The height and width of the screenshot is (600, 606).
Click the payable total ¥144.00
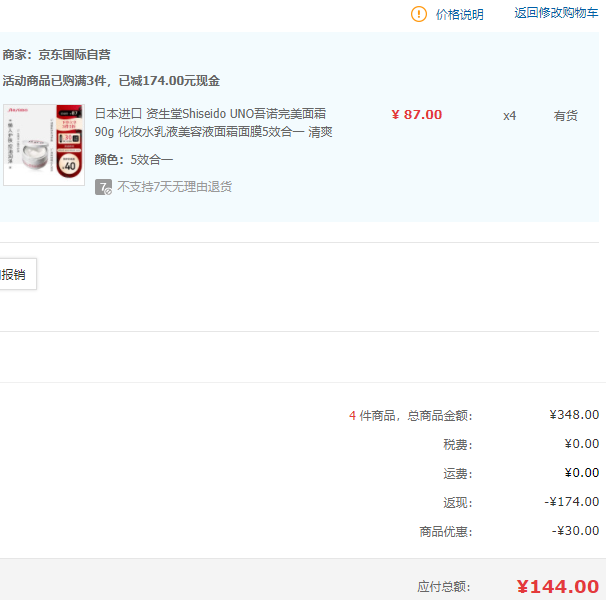558,586
